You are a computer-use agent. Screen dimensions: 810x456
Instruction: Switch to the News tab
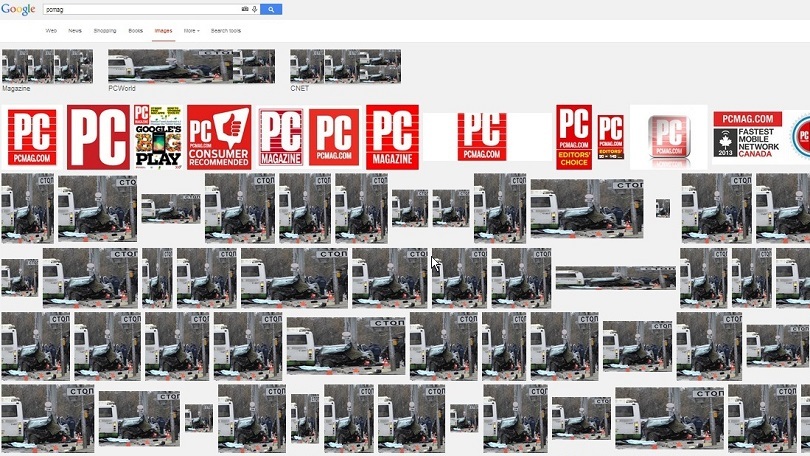pyautogui.click(x=75, y=31)
